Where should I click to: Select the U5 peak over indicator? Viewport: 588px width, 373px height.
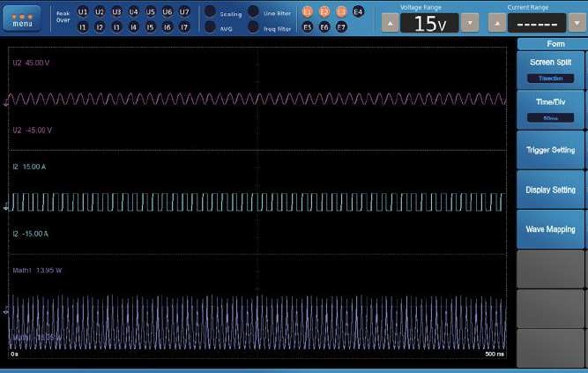pos(151,12)
